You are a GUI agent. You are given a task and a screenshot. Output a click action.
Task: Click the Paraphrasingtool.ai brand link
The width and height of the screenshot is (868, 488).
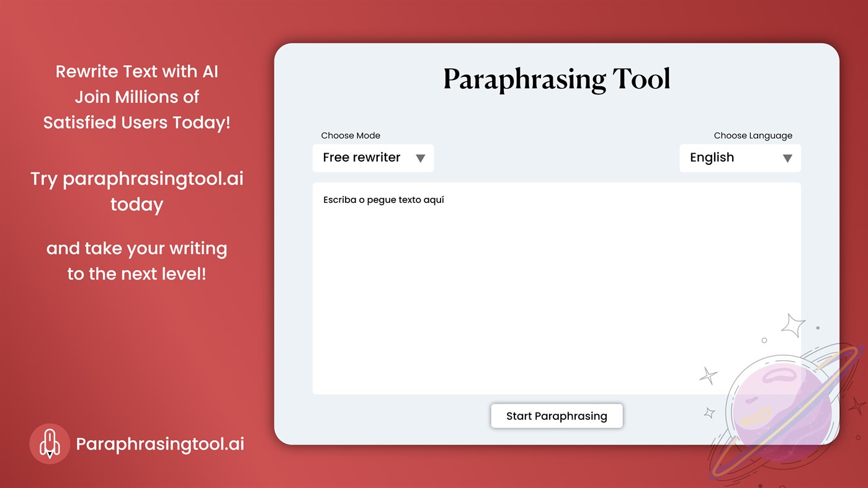[160, 443]
